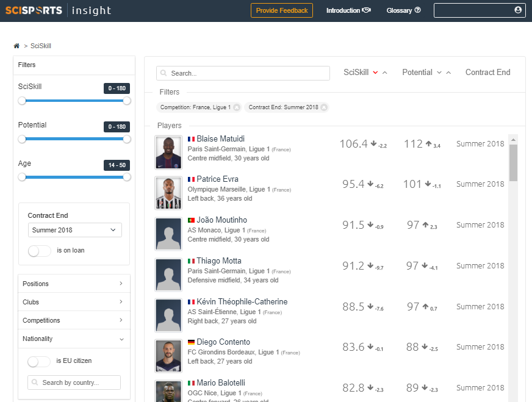Click the SciSkill slider left handle

(x=22, y=101)
